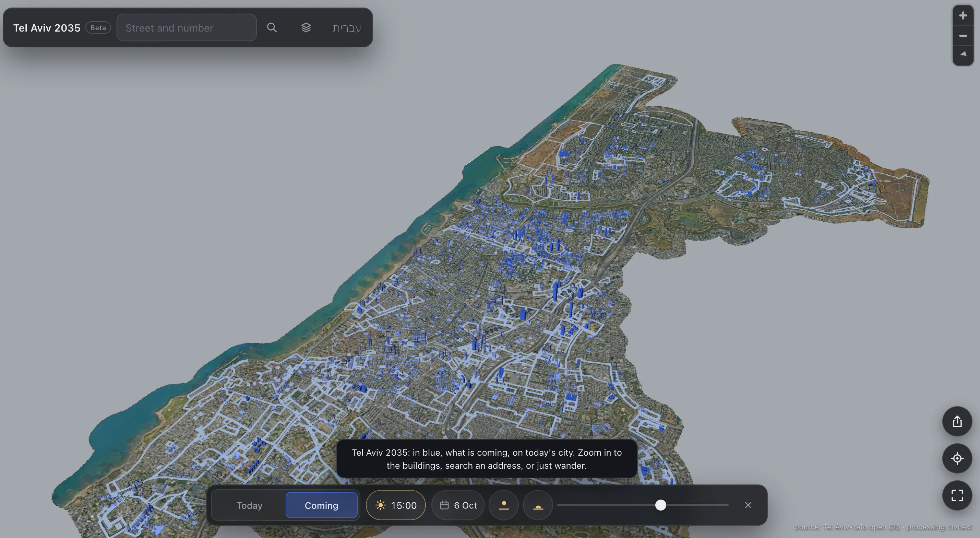Screen dimensions: 980x538
Task: Click the search magnifier icon
Action: pos(272,27)
